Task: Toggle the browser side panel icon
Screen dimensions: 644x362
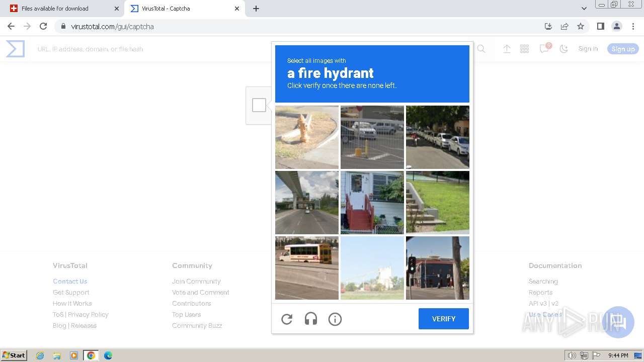Action: [x=600, y=26]
